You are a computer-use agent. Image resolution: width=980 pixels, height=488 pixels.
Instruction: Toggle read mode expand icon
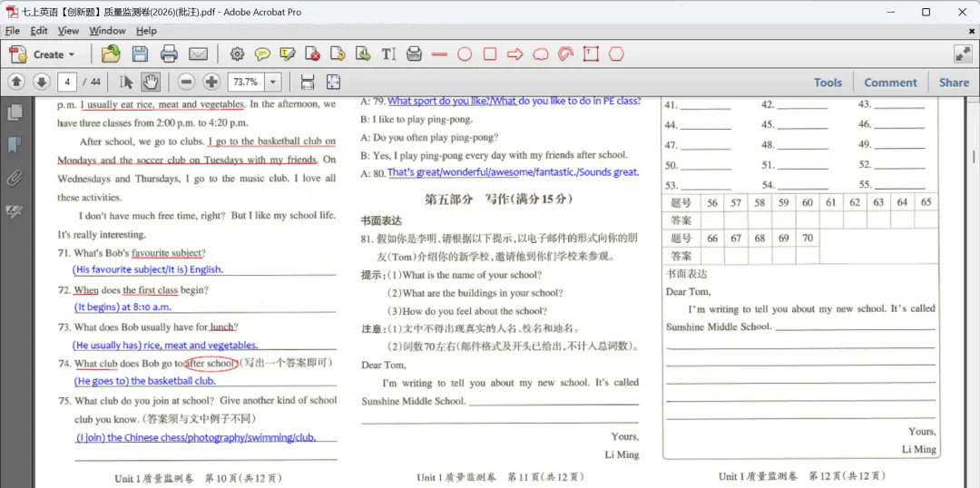[963, 54]
